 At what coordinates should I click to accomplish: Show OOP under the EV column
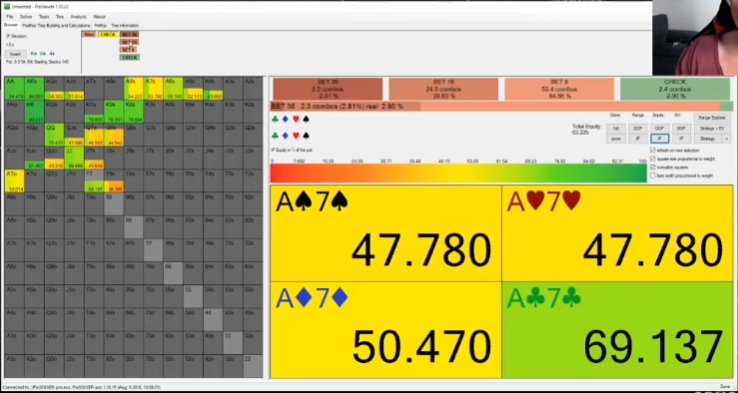(x=681, y=128)
